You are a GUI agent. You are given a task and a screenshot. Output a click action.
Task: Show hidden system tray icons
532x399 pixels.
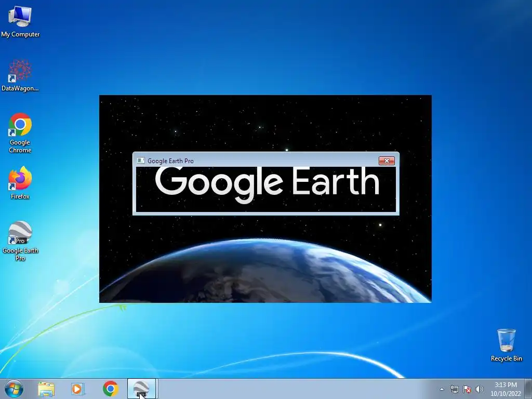[442, 389]
